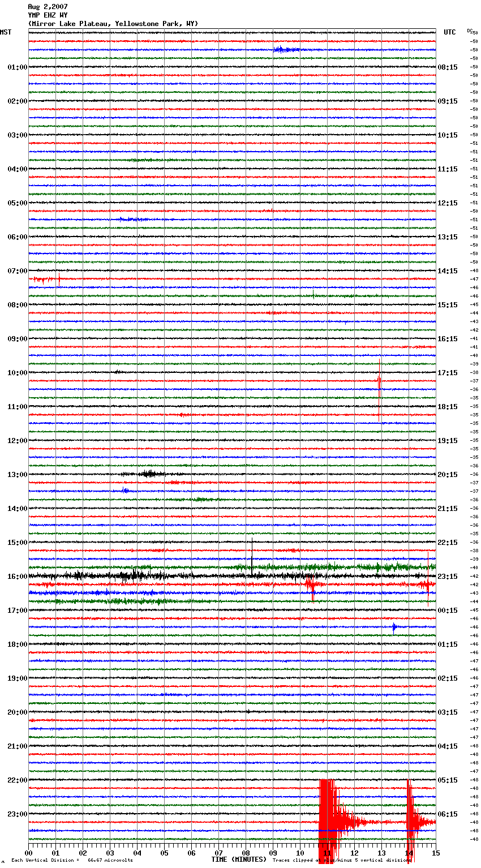Click the 20:15 UTC time label
Viewport: 481px width, 868px height.
coord(448,475)
